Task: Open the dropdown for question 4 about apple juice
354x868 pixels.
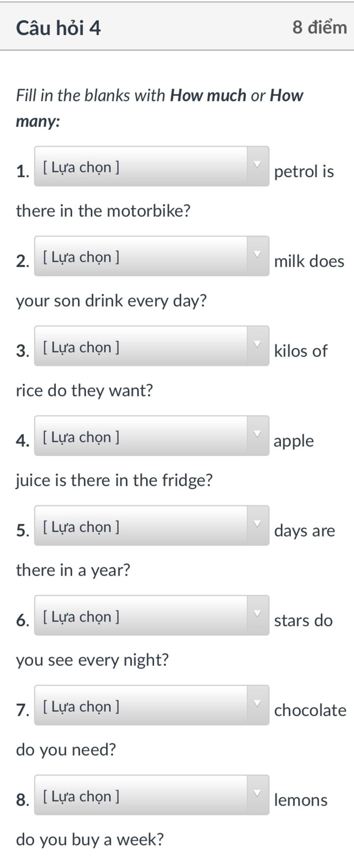Action: (x=152, y=436)
